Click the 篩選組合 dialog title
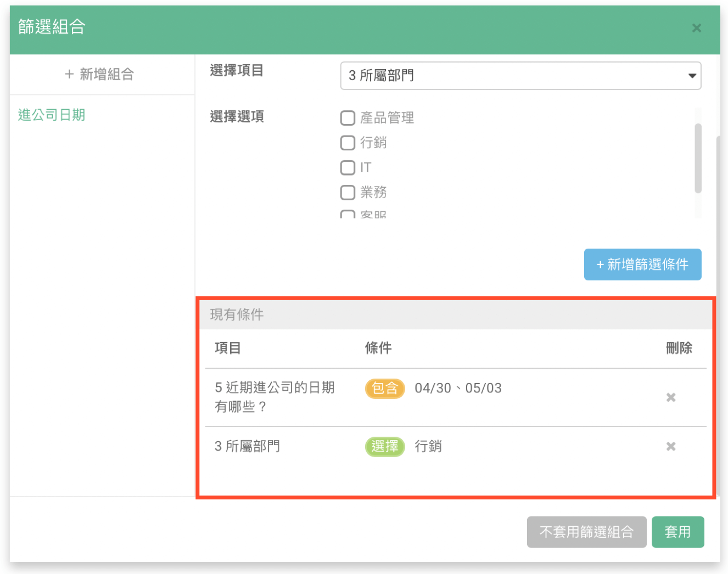The width and height of the screenshot is (728, 574). pyautogui.click(x=52, y=26)
